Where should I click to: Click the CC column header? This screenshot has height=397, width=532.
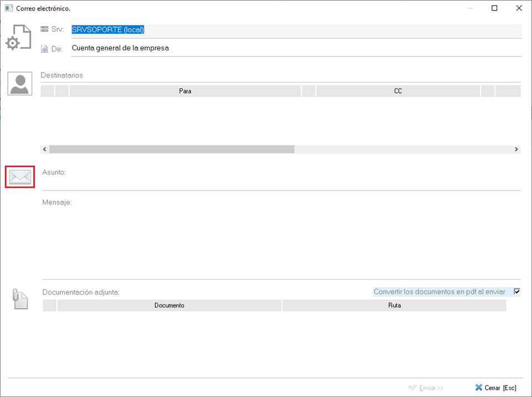coord(398,91)
